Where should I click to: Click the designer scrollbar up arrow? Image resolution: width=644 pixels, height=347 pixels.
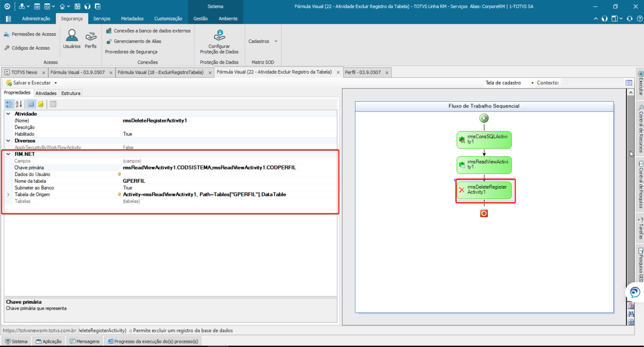coord(631,92)
